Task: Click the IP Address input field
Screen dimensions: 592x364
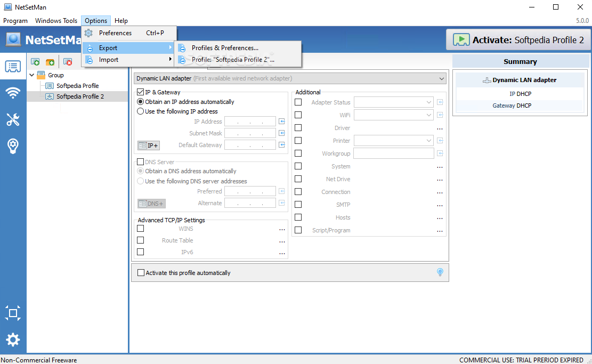Action: 250,121
